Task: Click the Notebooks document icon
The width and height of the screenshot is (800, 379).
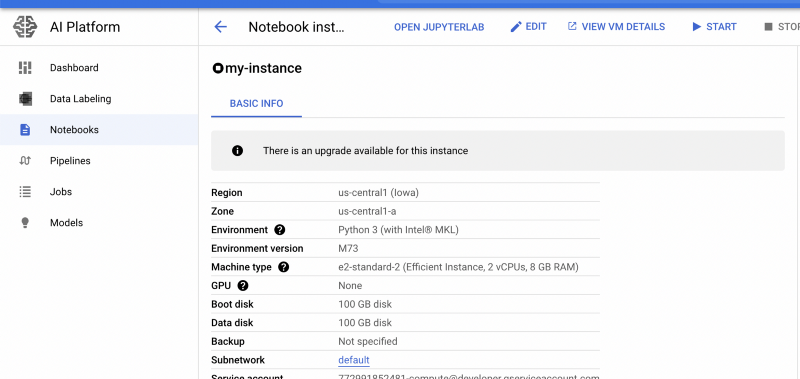Action: pyautogui.click(x=25, y=130)
